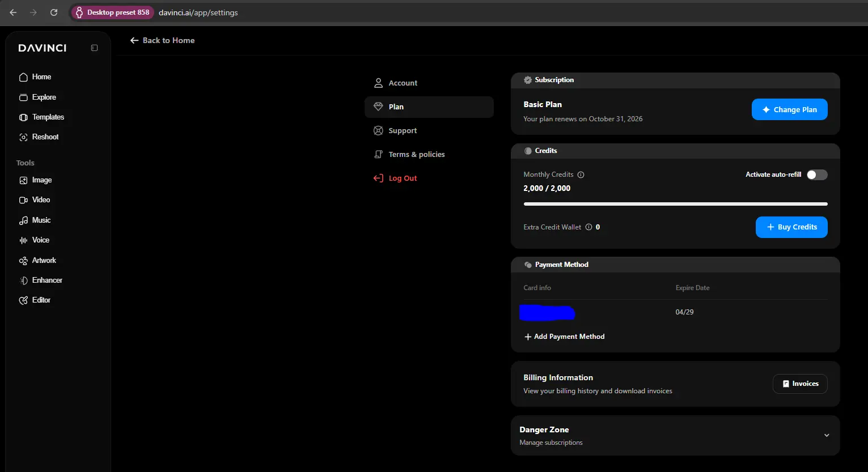
Task: Open the Artwork tool icon
Action: [x=23, y=261]
